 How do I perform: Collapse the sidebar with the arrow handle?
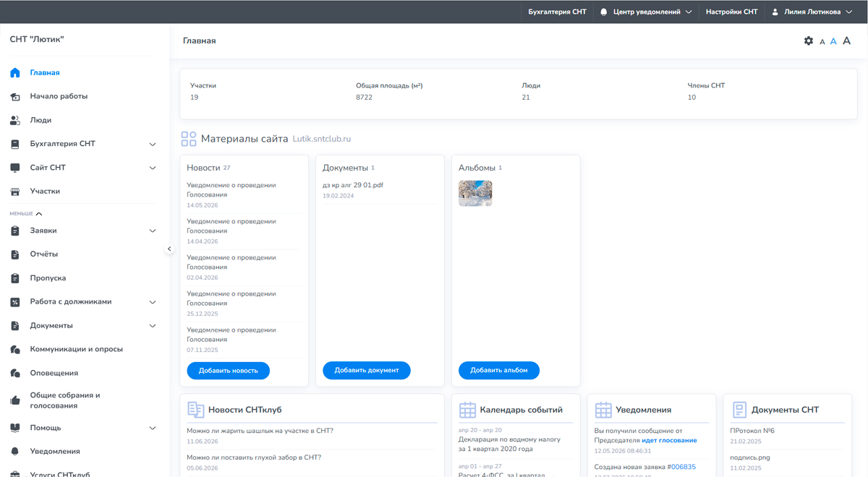click(169, 249)
